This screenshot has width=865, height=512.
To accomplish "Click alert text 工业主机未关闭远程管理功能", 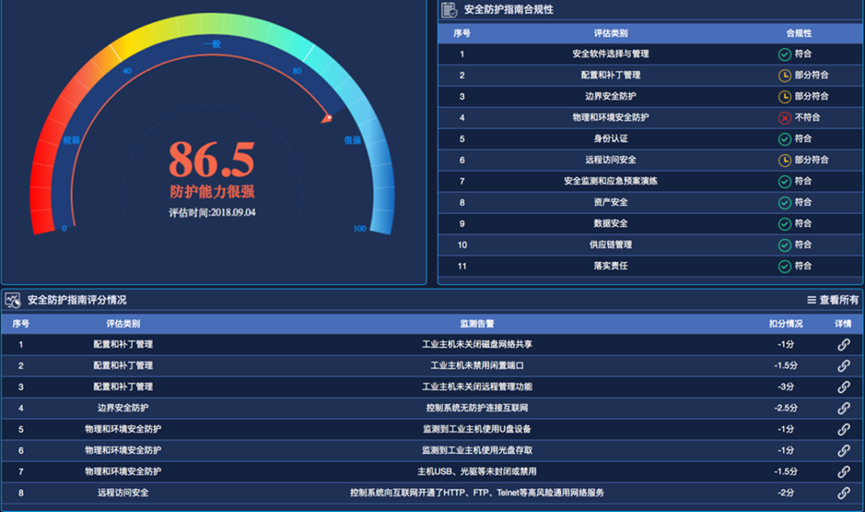I will click(x=477, y=387).
